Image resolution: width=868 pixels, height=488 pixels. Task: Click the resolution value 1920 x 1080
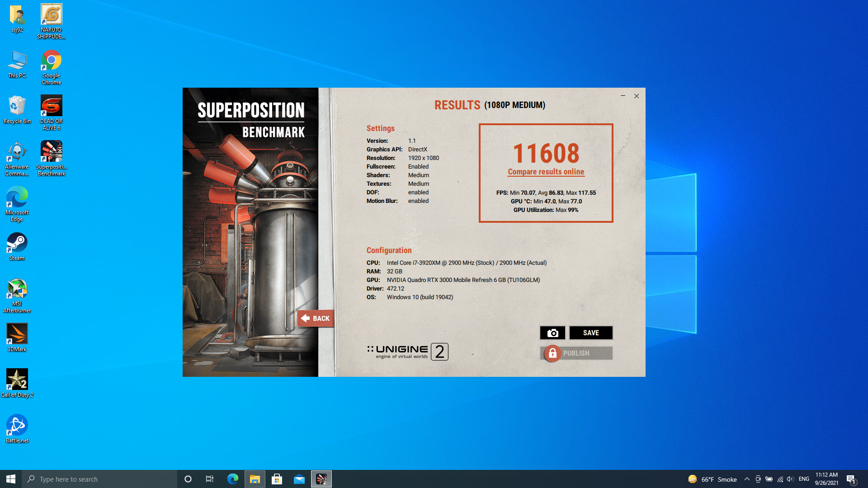click(x=424, y=158)
